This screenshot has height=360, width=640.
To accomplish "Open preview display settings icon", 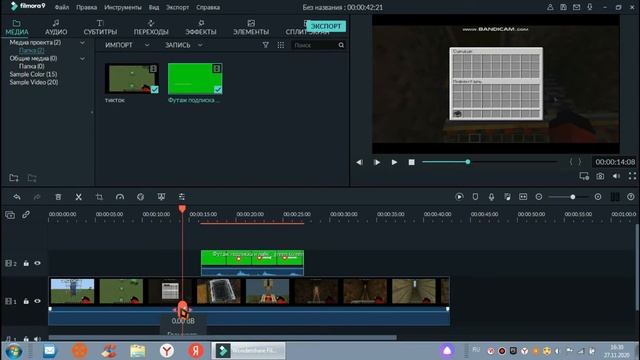I will click(x=584, y=176).
